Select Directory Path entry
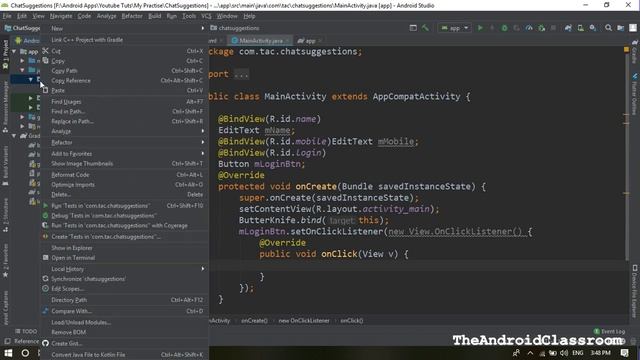This screenshot has height=360, width=640. point(124,300)
